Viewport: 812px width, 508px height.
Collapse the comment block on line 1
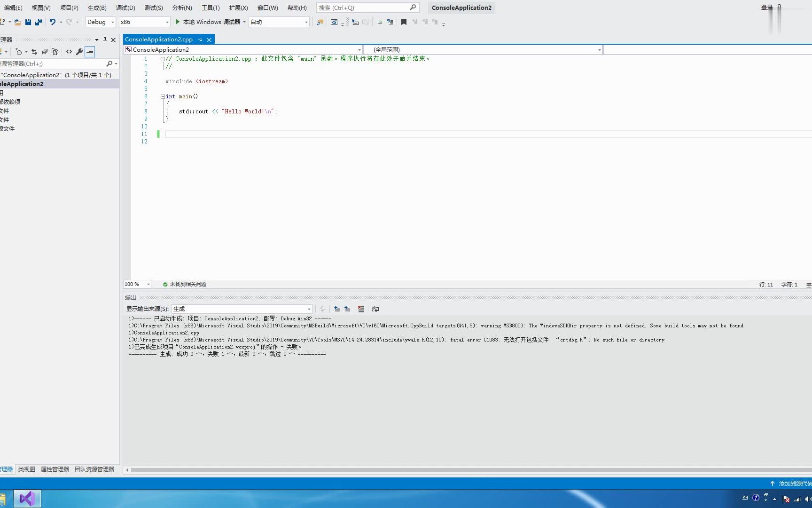point(163,59)
